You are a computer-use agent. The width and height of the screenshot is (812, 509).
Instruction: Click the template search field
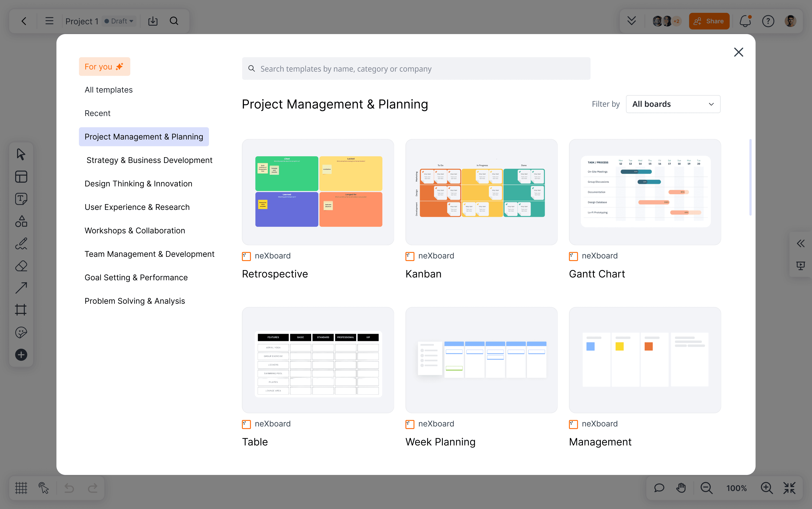pos(416,69)
